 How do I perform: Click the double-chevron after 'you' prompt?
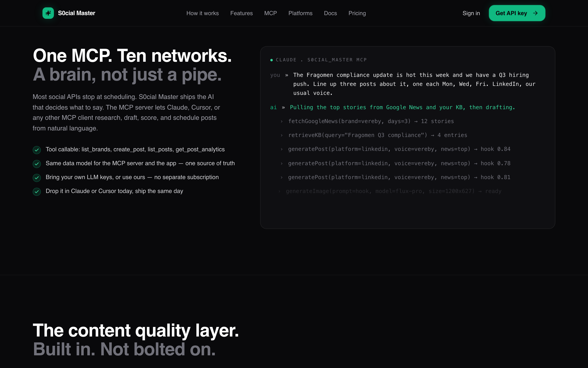(x=287, y=75)
